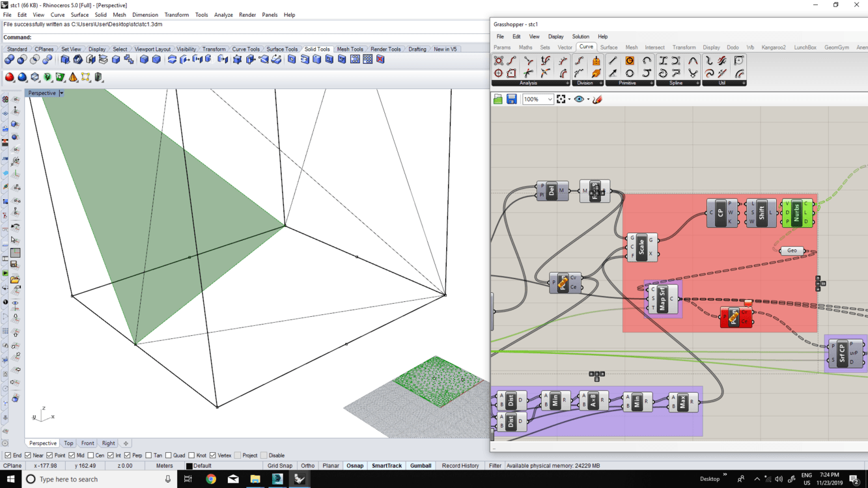The image size is (868, 488).
Task: Click the Shift list component on canvas
Action: 761,213
